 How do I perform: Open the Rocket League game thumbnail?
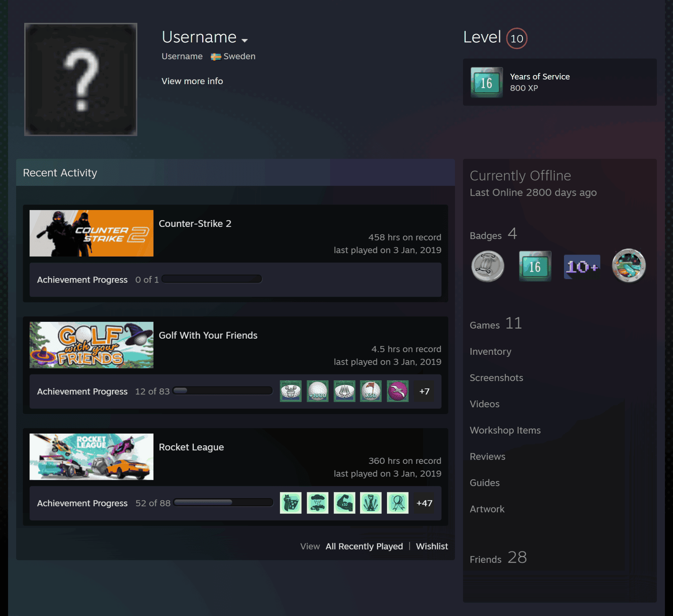[91, 456]
